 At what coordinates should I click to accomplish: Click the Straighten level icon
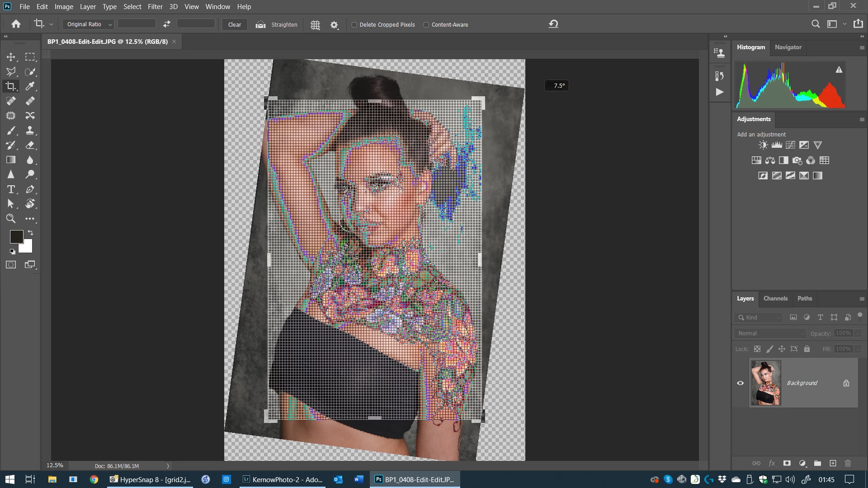(260, 25)
